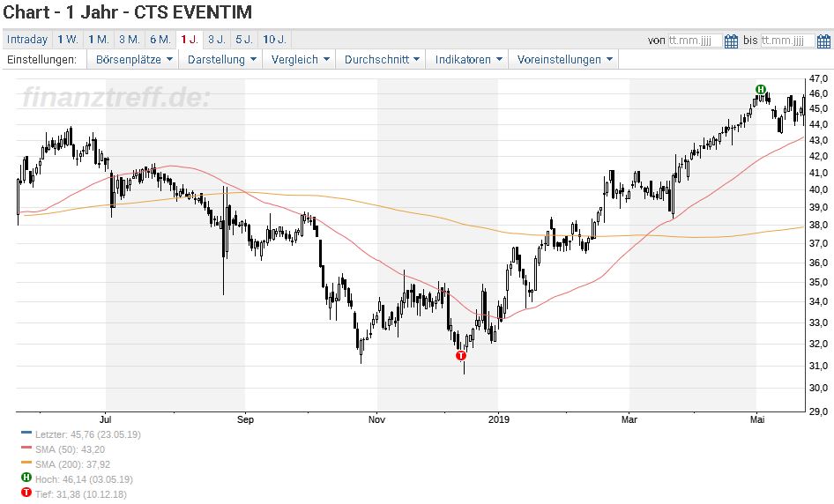Open the Darstellung dropdown

(x=221, y=60)
